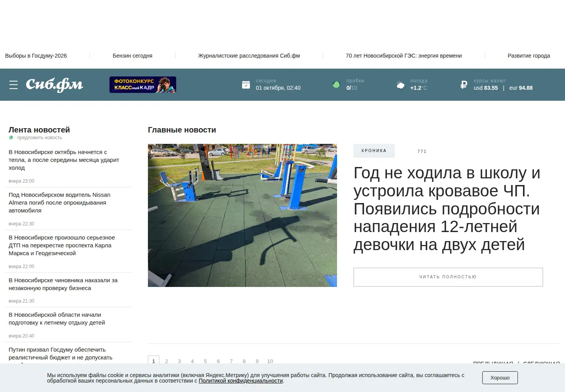Click the weather cloud icon
This screenshot has height=392, width=565.
point(400,85)
